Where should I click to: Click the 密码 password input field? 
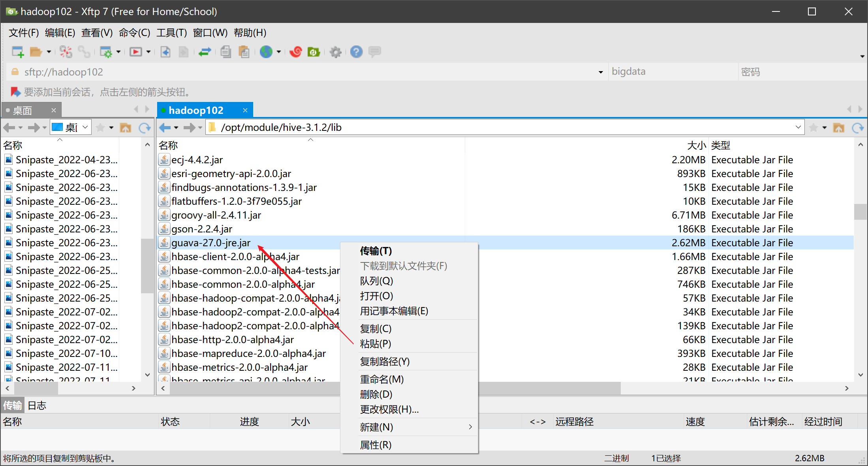(802, 72)
